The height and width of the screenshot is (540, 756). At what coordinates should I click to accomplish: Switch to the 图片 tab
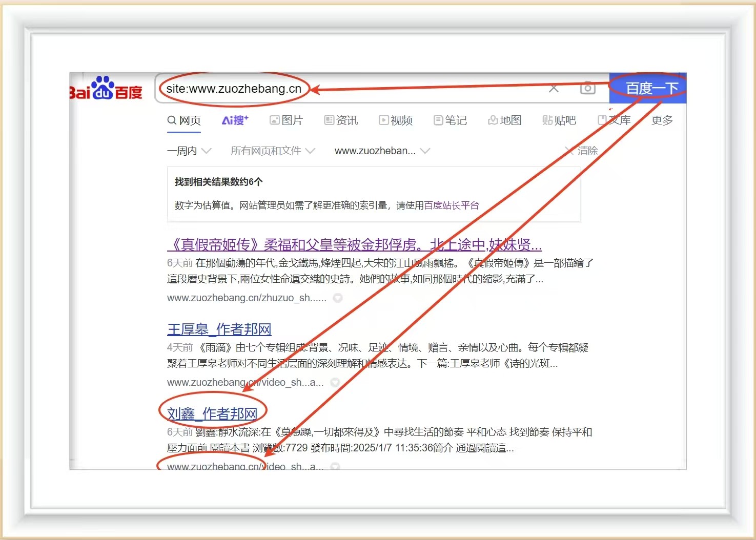(x=287, y=120)
